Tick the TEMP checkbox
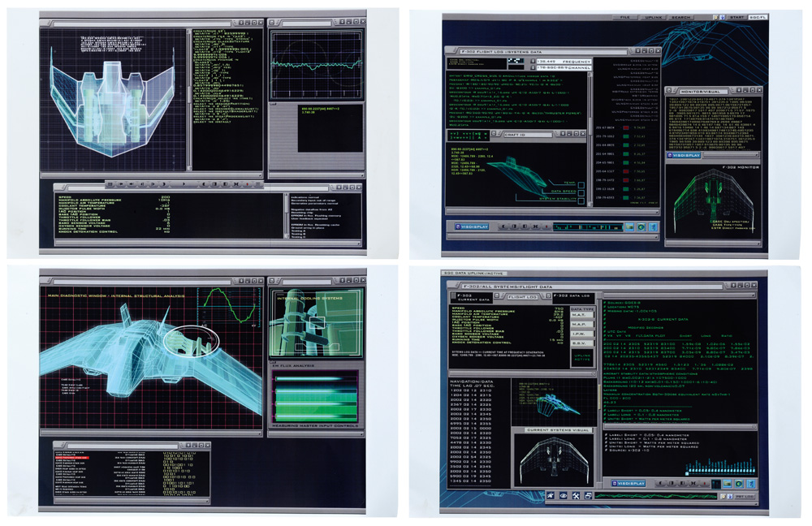 click(581, 185)
